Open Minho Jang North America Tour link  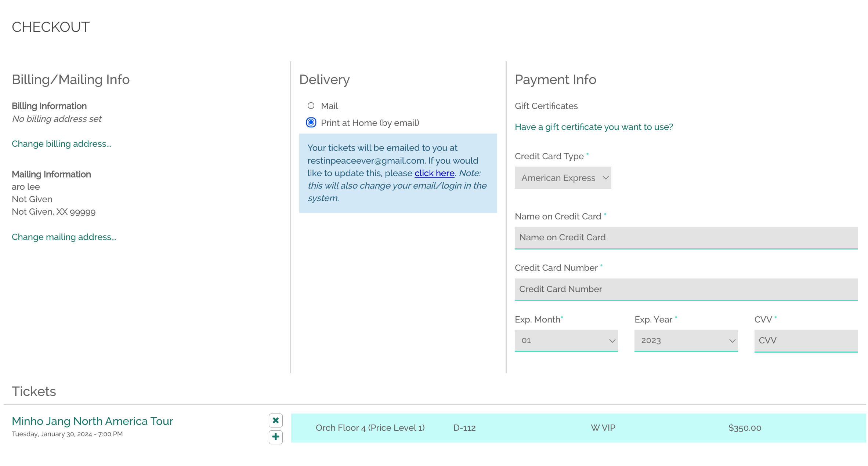click(92, 421)
